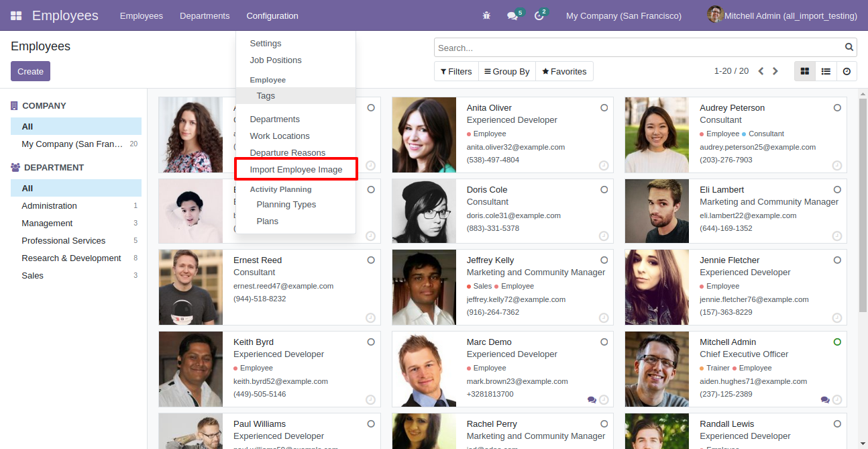Open the Filters dropdown
This screenshot has height=449, width=868.
click(456, 71)
